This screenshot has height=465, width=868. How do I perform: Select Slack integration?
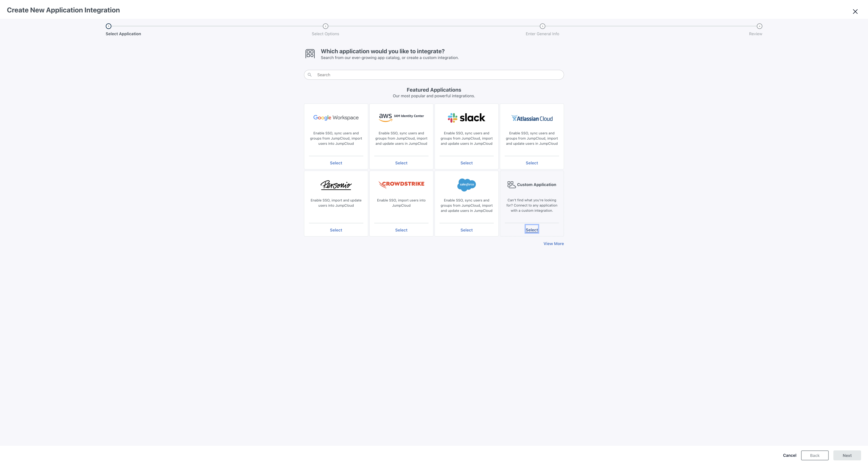(466, 163)
